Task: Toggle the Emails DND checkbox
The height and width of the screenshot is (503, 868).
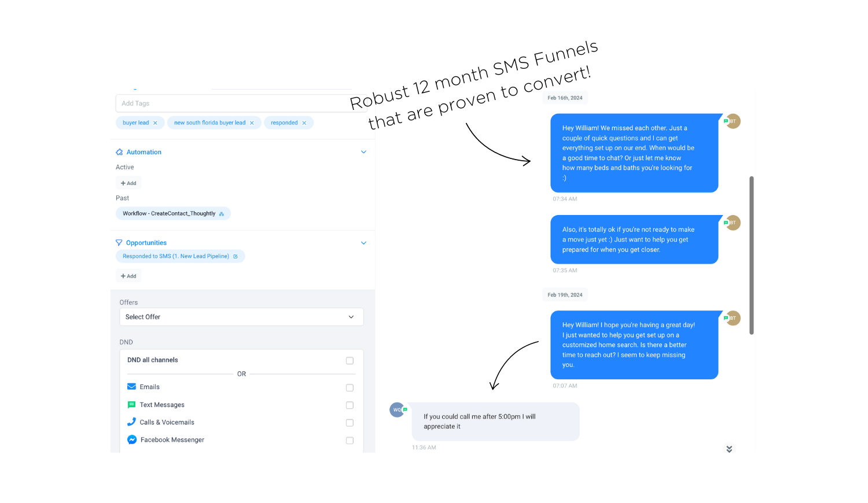Action: click(350, 388)
